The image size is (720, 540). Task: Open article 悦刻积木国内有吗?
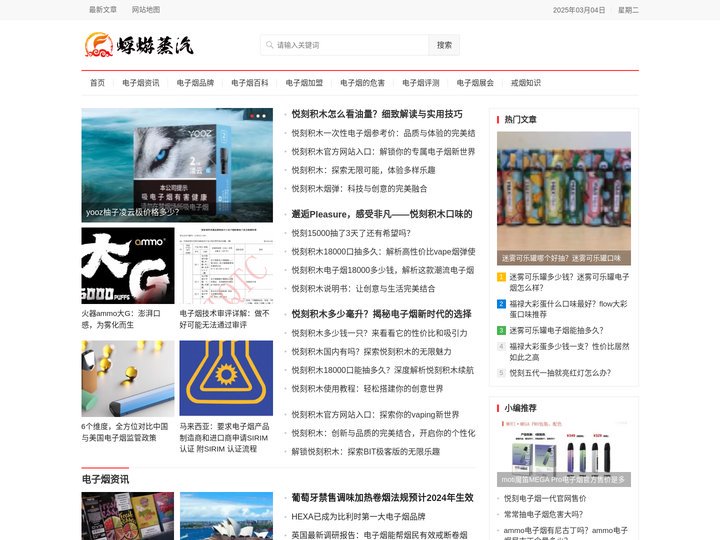(x=371, y=352)
